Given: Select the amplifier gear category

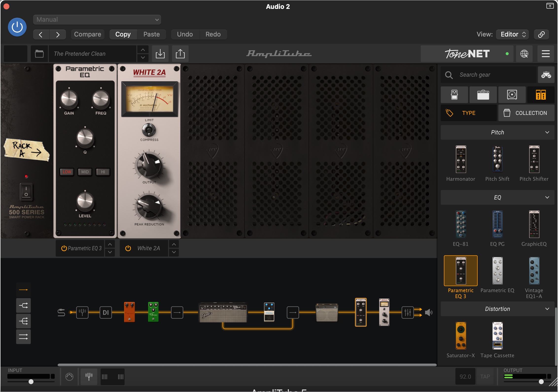Looking at the screenshot, I should coord(483,95).
